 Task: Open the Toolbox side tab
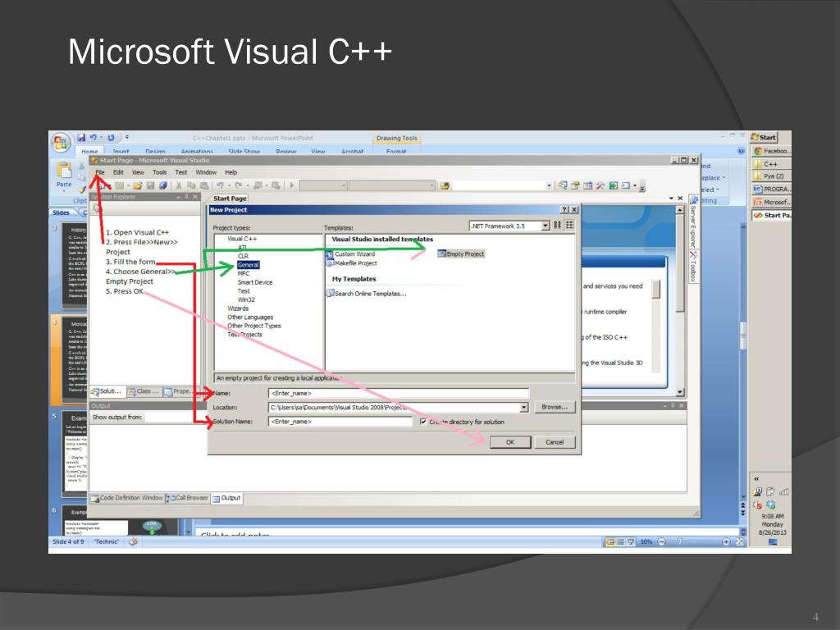click(x=692, y=267)
